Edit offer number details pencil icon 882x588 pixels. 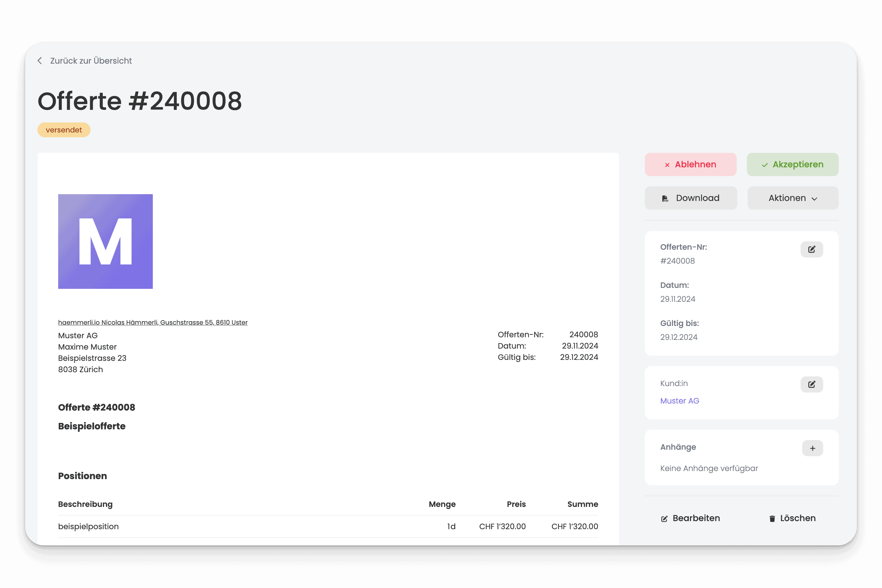click(x=812, y=249)
